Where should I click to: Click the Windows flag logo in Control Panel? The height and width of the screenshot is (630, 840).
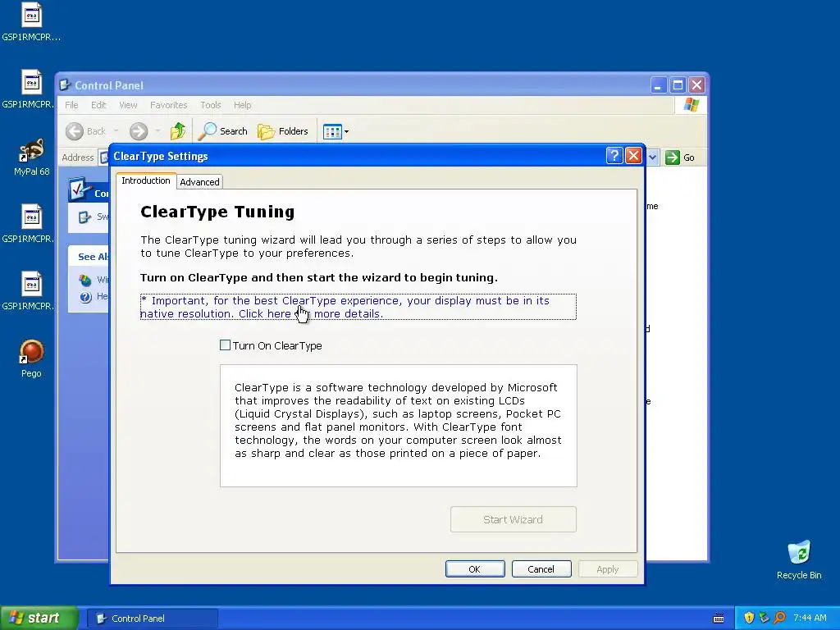pos(691,105)
